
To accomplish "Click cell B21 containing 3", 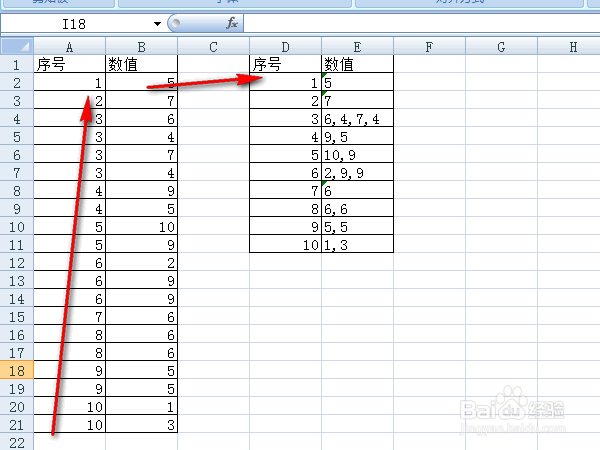I will 142,424.
